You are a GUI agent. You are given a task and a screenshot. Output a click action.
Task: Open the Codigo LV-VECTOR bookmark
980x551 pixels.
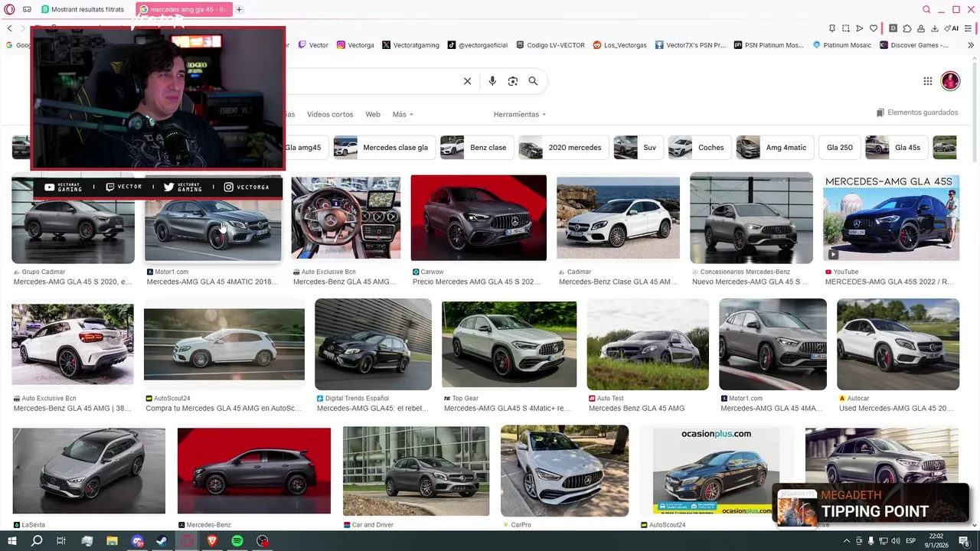(550, 45)
